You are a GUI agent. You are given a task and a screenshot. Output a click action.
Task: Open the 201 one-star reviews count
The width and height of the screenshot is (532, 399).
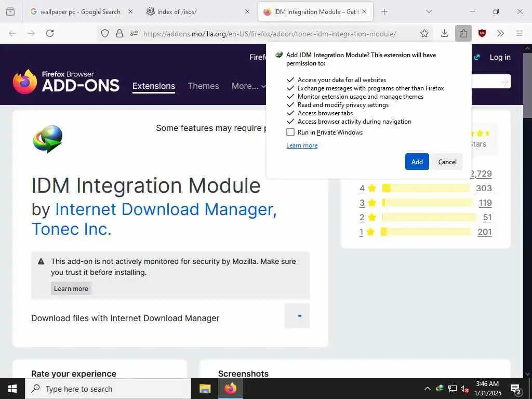pos(485,232)
